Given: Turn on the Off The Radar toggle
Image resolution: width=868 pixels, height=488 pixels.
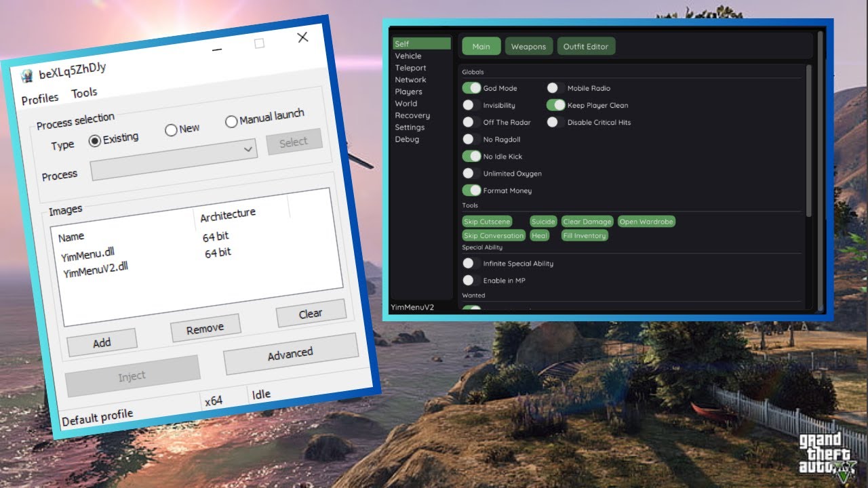Looking at the screenshot, I should 471,122.
